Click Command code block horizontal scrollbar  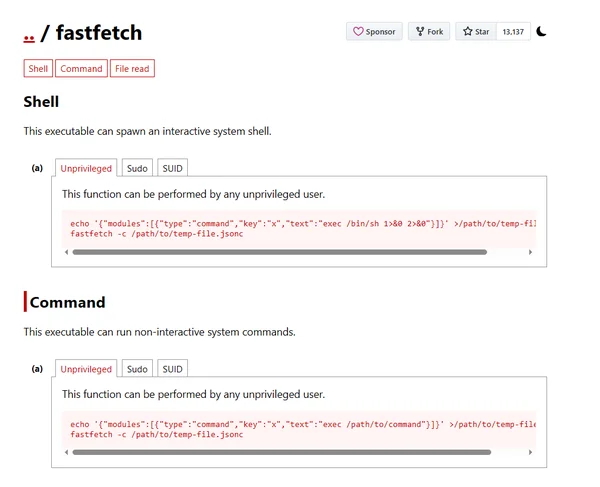click(280, 452)
